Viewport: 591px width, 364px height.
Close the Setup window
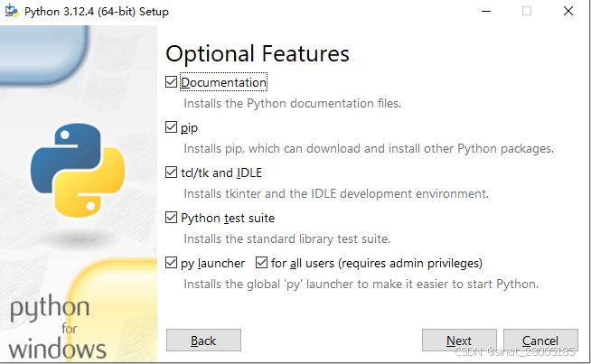coord(568,12)
